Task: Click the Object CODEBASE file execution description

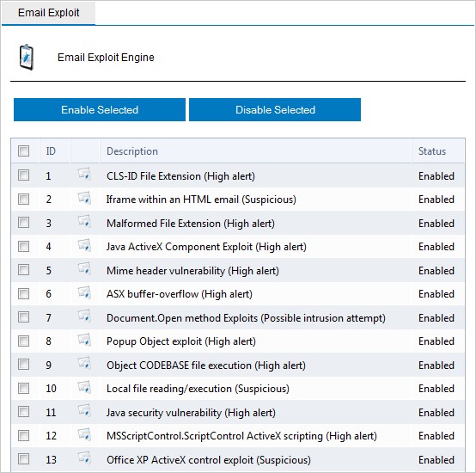Action: point(206,365)
